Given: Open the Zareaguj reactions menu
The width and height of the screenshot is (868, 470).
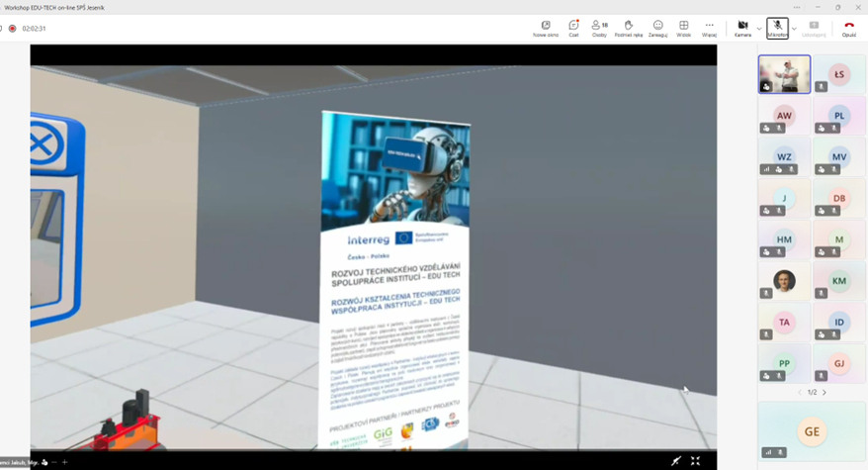Looking at the screenshot, I should tap(657, 28).
